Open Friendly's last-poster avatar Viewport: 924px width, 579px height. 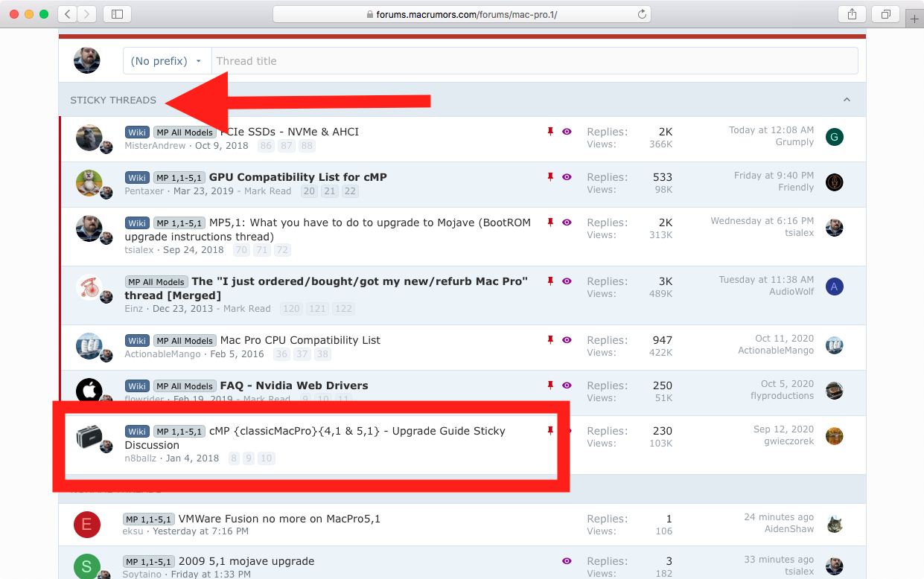pyautogui.click(x=835, y=182)
